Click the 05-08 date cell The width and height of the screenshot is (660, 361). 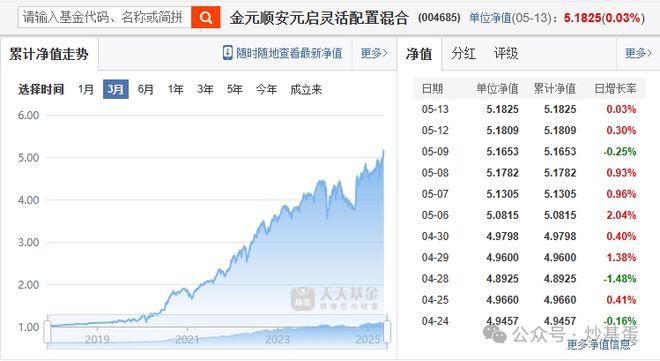coord(435,173)
